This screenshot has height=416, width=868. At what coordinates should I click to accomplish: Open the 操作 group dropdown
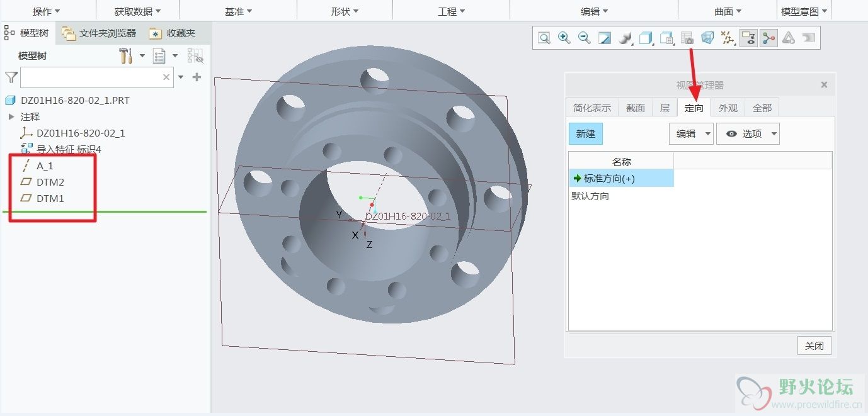pyautogui.click(x=47, y=11)
